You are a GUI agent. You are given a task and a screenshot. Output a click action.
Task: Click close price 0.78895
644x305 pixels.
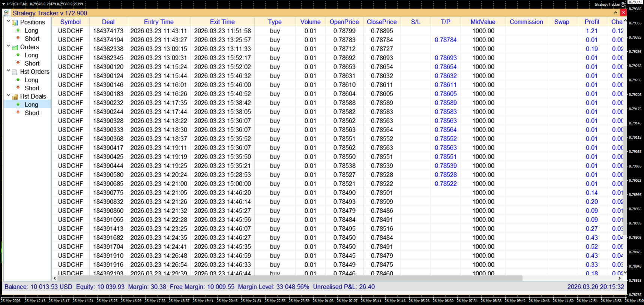[382, 31]
